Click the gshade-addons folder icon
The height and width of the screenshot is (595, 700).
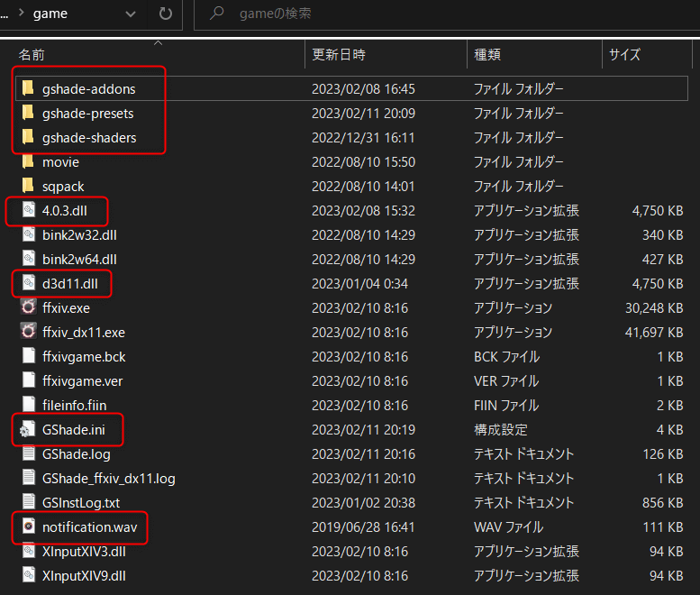coord(28,88)
